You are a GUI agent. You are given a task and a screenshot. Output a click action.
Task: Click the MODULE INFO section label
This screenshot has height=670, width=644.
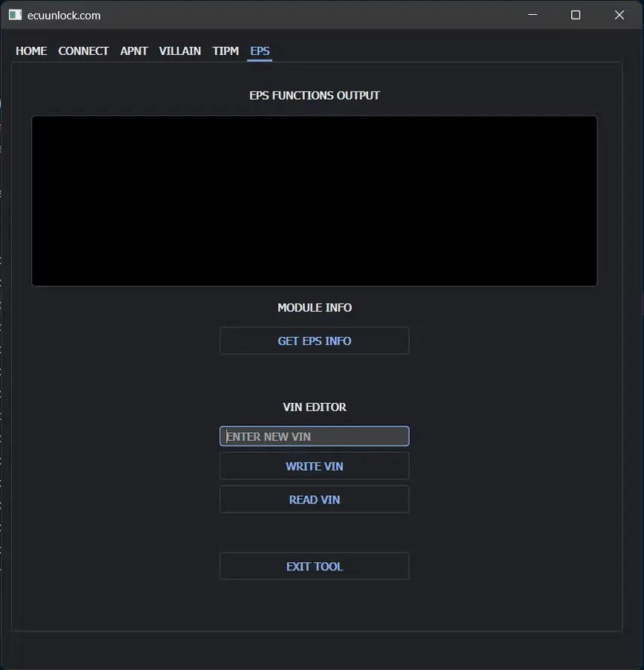314,308
